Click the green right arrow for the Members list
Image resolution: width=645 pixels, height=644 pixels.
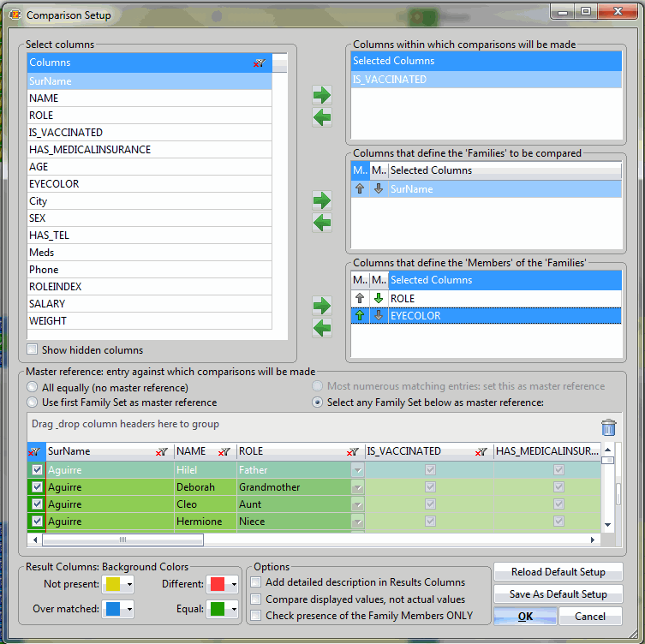(322, 306)
